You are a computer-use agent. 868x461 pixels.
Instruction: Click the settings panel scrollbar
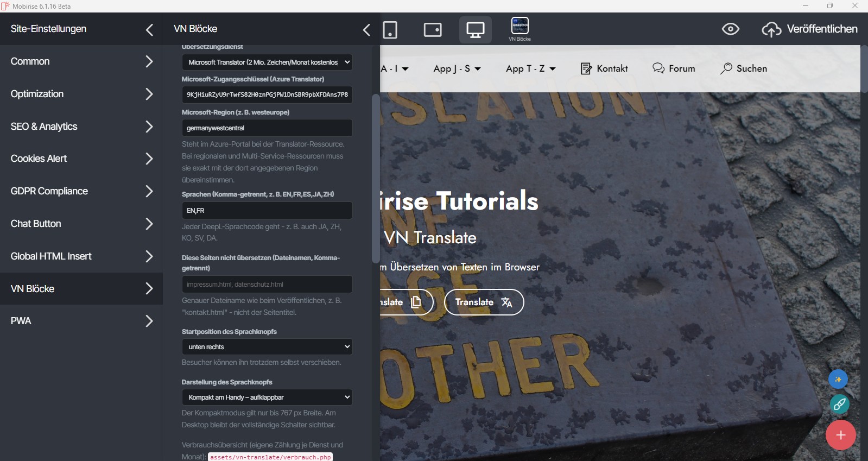pyautogui.click(x=376, y=179)
